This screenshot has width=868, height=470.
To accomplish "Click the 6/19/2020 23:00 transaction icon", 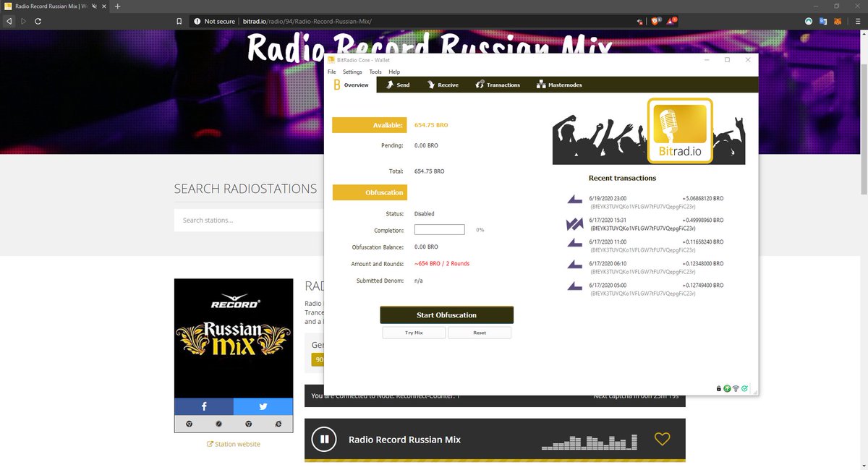I will pos(575,200).
